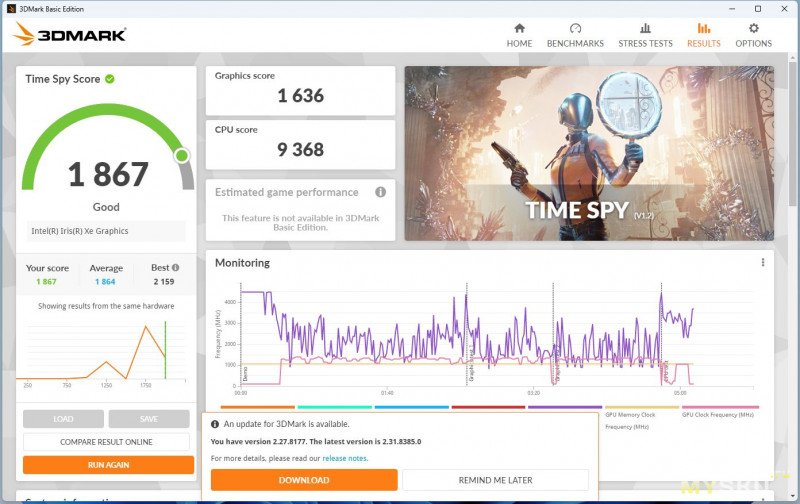The height and width of the screenshot is (504, 800).
Task: Click the Time Spy benchmark thumbnail image
Action: (589, 153)
